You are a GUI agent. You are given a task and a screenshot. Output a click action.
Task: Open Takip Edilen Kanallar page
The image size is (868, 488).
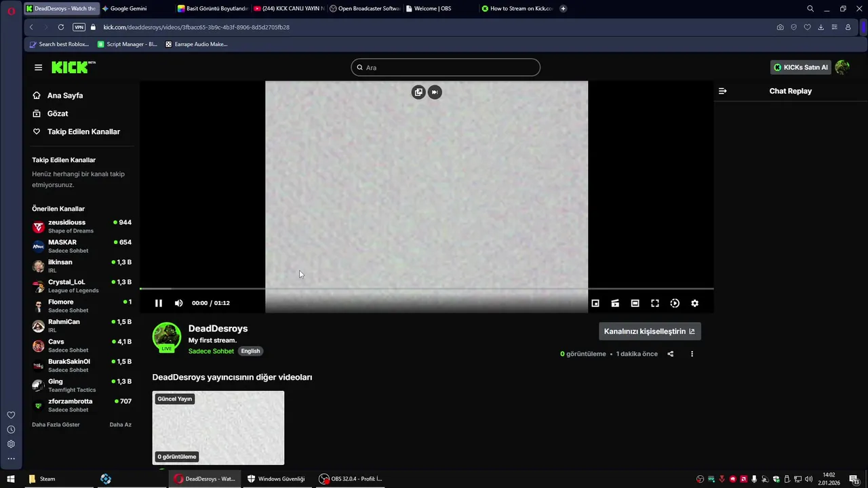(82, 131)
